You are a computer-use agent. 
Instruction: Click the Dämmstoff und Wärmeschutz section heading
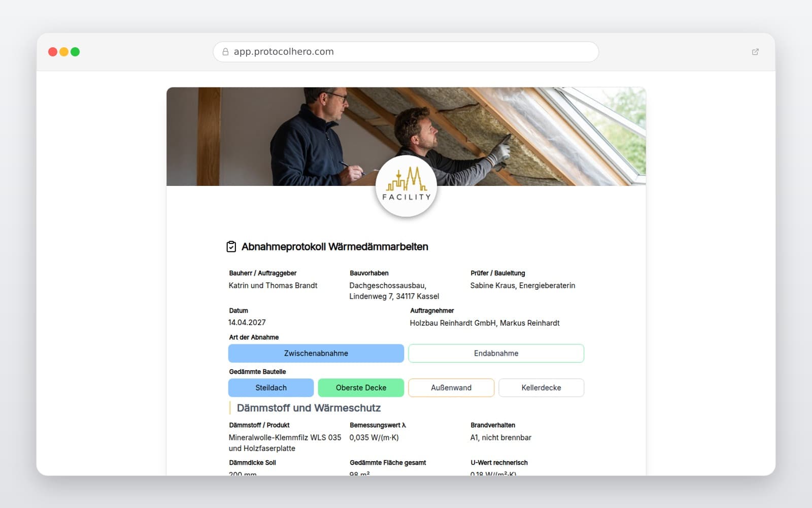click(x=309, y=408)
